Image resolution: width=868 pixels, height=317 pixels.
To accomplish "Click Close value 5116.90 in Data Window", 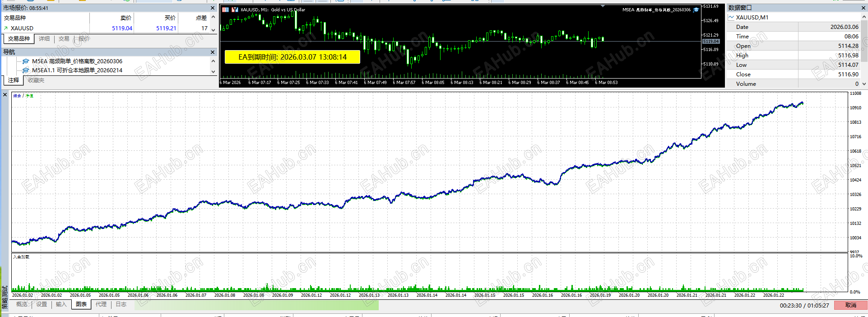I will click(848, 75).
